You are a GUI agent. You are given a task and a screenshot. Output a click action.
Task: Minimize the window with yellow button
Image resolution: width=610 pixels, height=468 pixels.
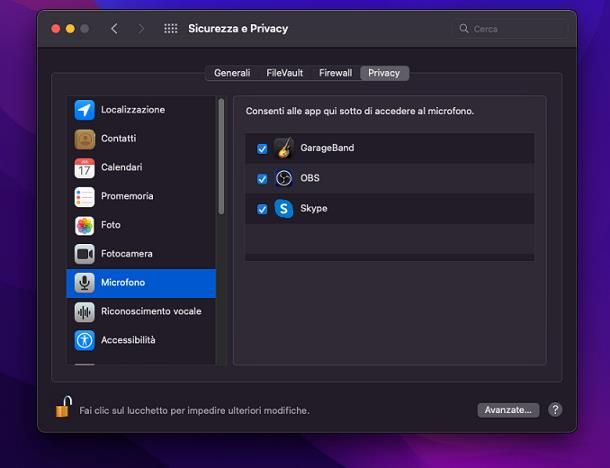pos(70,29)
